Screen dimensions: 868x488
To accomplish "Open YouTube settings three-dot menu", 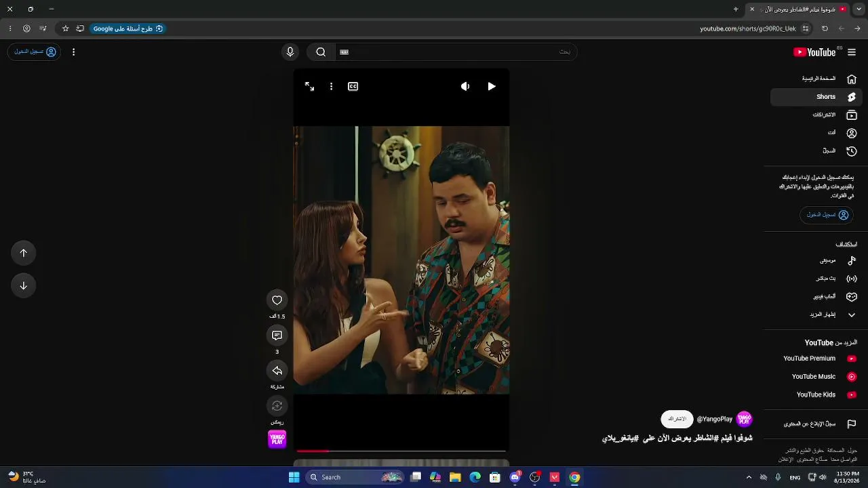I will tap(73, 52).
